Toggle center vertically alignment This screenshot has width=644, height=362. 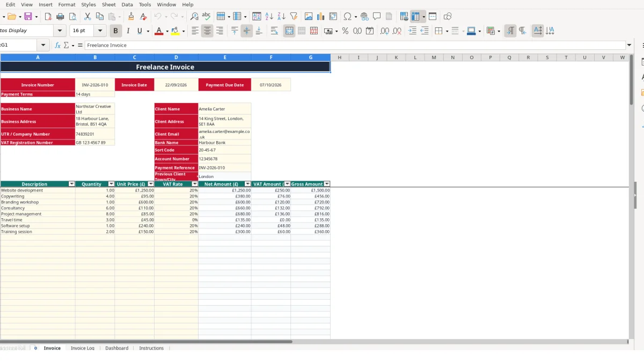[x=246, y=31]
